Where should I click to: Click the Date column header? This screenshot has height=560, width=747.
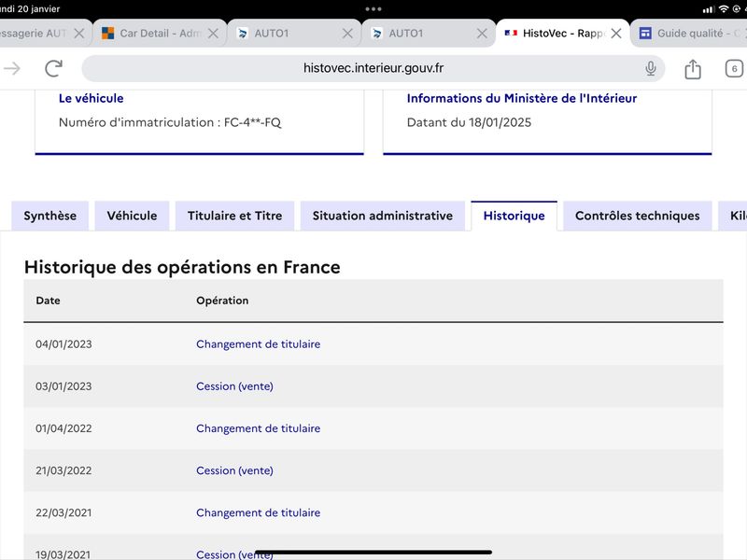(49, 301)
